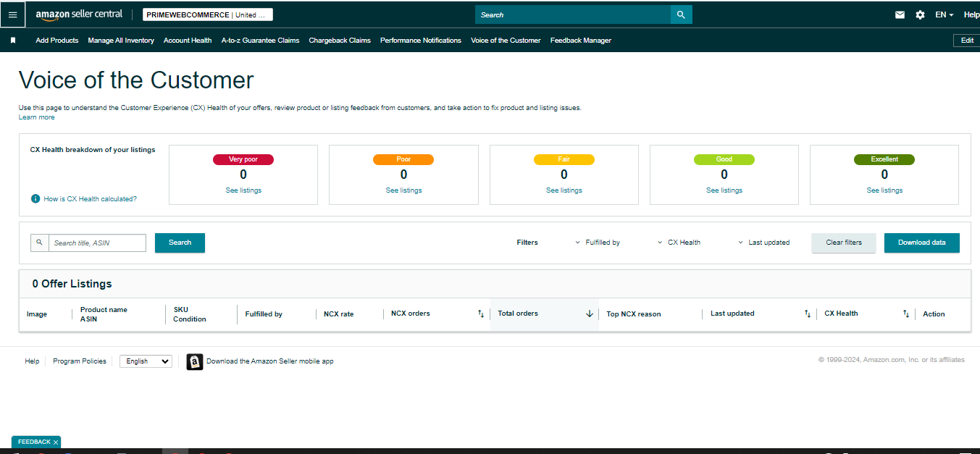Click the 0 Offer Listings heading
The width and height of the screenshot is (980, 454).
click(x=72, y=284)
